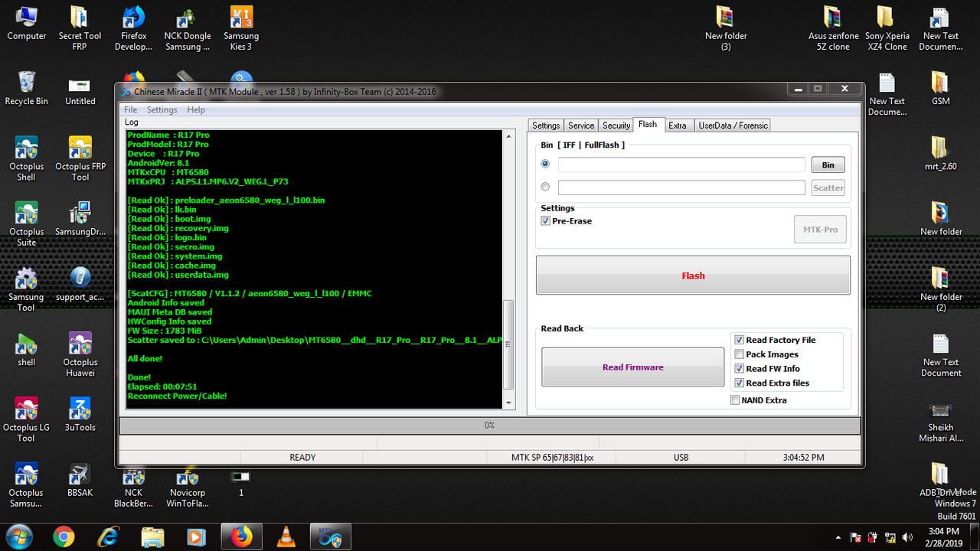Open the File menu
The height and width of the screenshot is (551, 980).
[x=131, y=110]
